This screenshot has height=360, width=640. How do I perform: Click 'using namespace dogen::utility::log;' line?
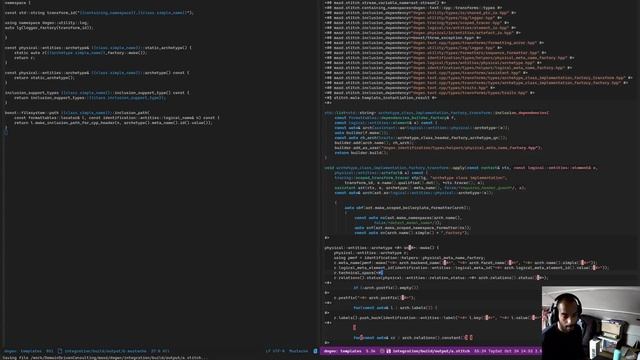click(46, 23)
